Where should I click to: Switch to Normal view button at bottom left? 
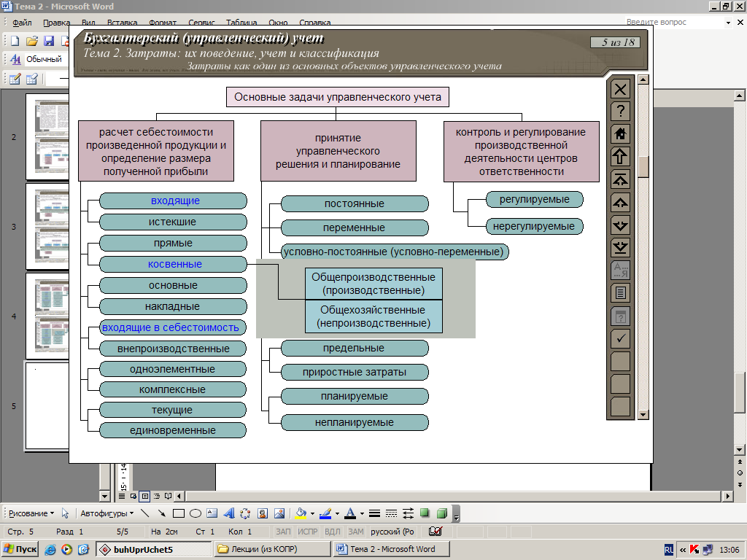122,496
